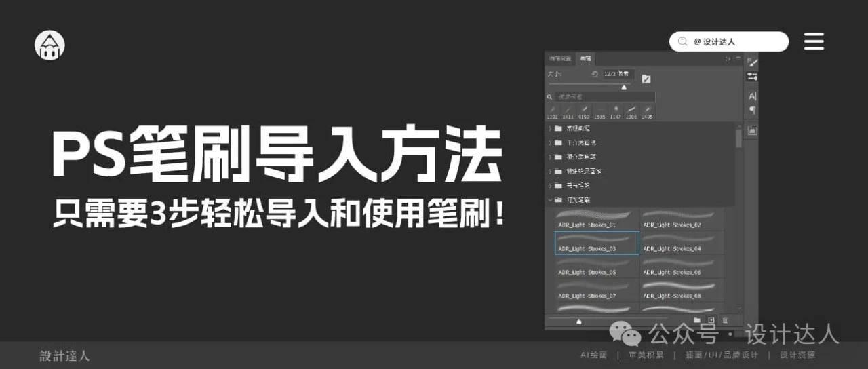This screenshot has height=369, width=868.
Task: Switch to the Brush Settings tab
Action: pos(560,59)
